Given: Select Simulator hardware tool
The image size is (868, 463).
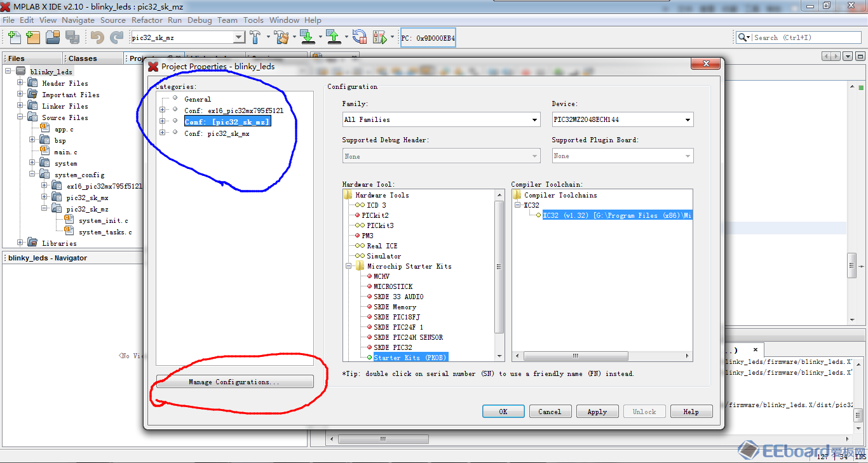Looking at the screenshot, I should click(384, 256).
